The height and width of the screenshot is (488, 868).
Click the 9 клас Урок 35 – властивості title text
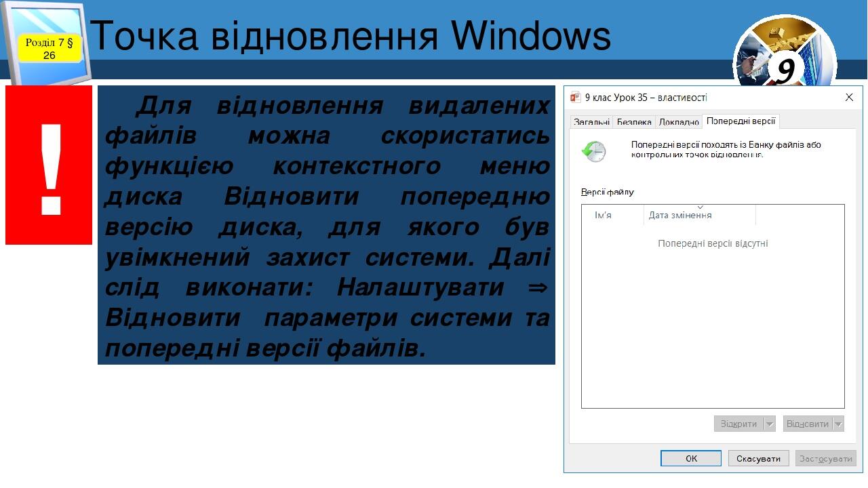tap(646, 98)
